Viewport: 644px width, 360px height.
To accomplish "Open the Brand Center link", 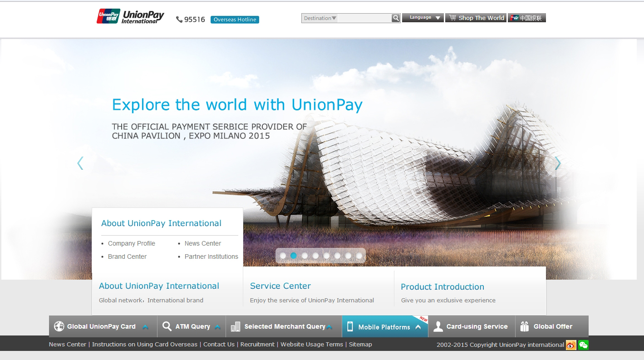I will point(127,256).
